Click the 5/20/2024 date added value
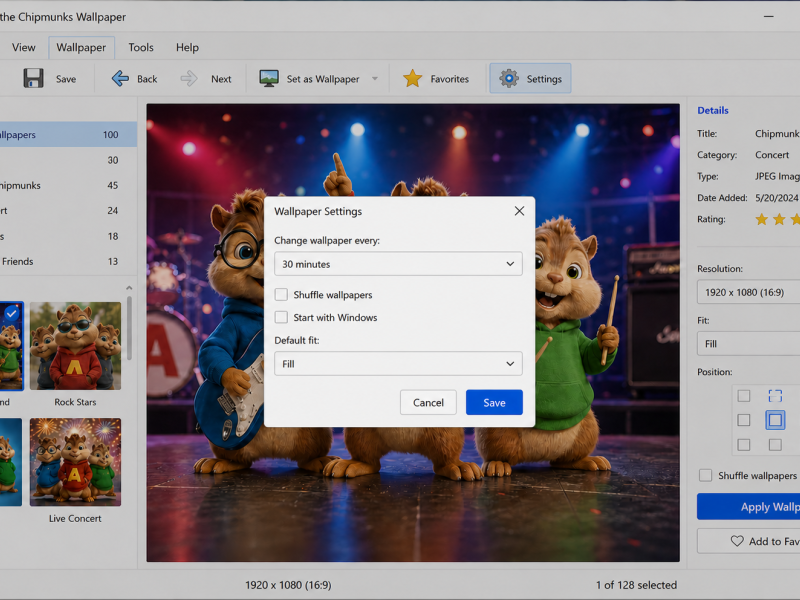The height and width of the screenshot is (600, 800). (x=777, y=198)
